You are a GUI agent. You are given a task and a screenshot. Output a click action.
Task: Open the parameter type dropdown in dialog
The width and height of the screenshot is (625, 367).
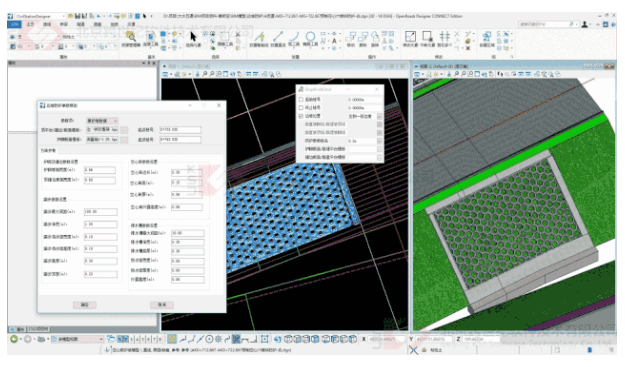click(102, 121)
